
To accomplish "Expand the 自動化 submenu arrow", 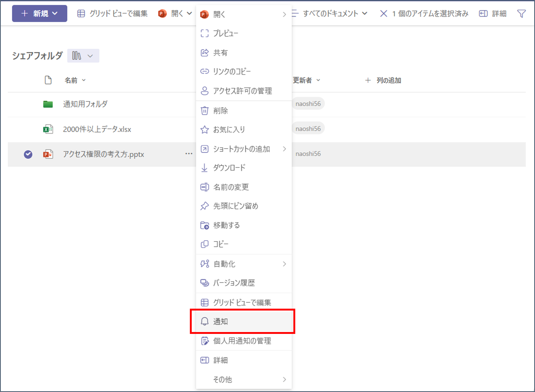I will (x=284, y=264).
